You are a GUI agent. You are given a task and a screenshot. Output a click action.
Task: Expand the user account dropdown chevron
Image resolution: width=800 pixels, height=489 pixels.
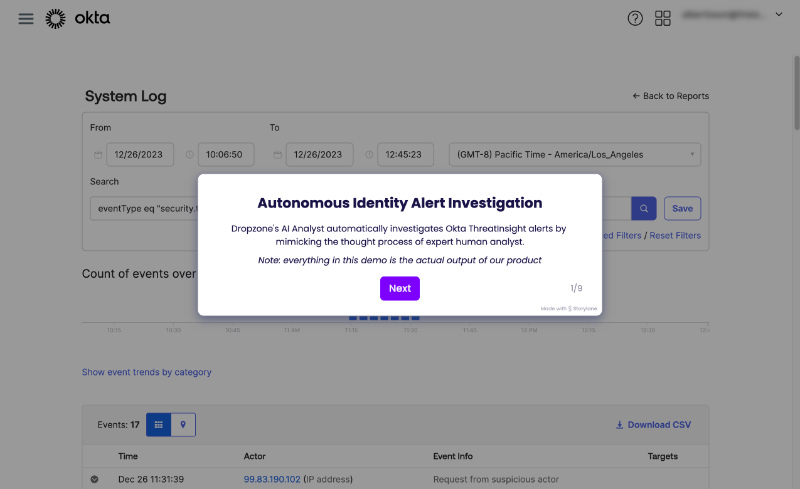pos(779,14)
